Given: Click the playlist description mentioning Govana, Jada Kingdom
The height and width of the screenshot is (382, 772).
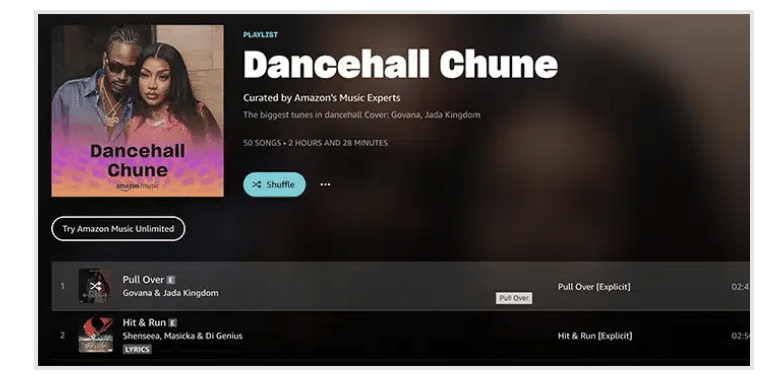Looking at the screenshot, I should [362, 115].
